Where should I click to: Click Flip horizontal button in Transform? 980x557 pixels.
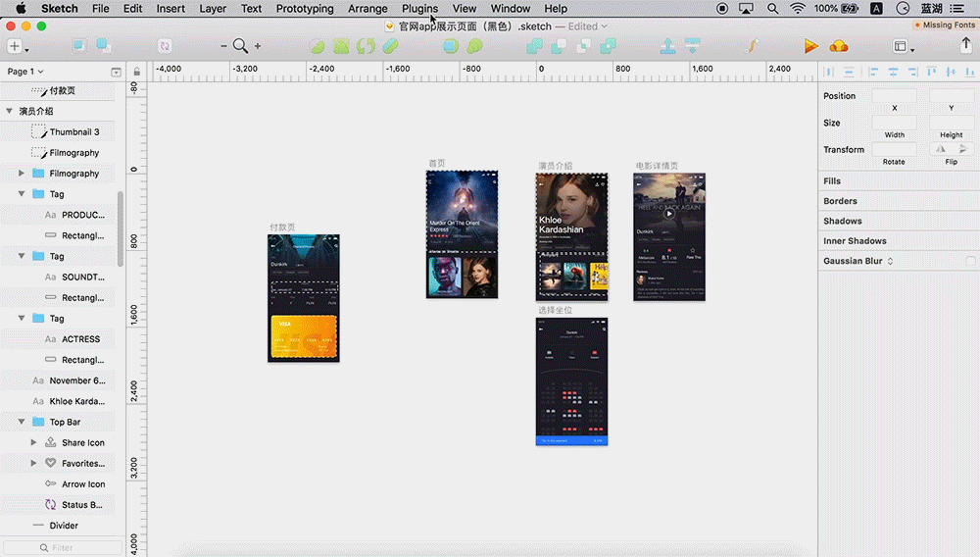coord(941,149)
